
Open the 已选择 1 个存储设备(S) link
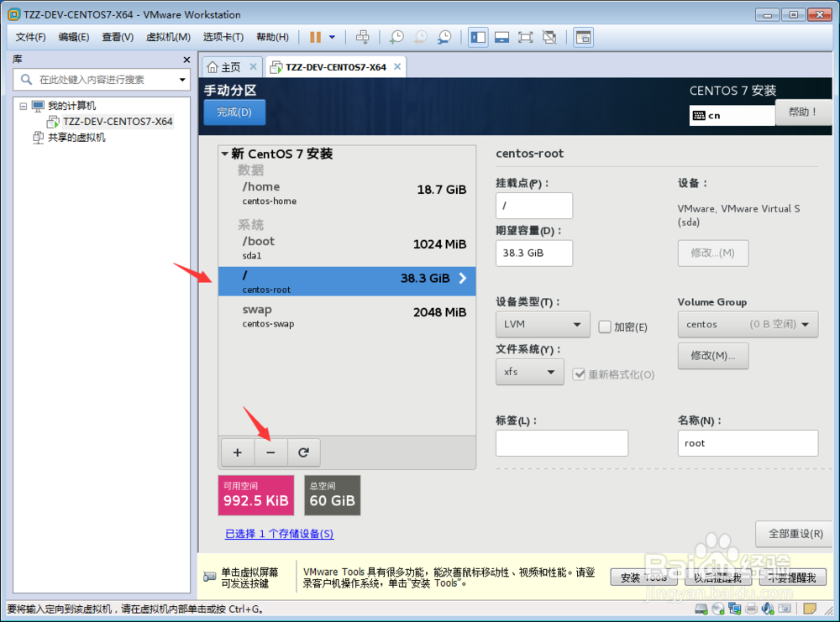pos(279,534)
